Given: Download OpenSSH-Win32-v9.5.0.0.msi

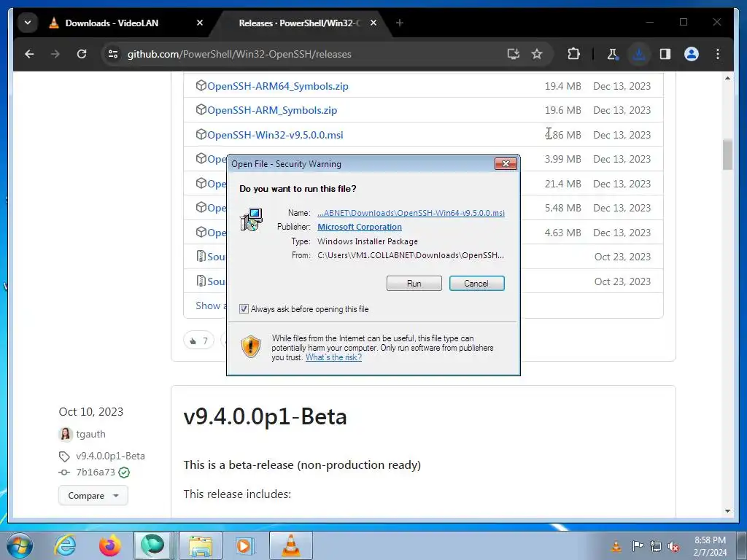Looking at the screenshot, I should click(275, 135).
